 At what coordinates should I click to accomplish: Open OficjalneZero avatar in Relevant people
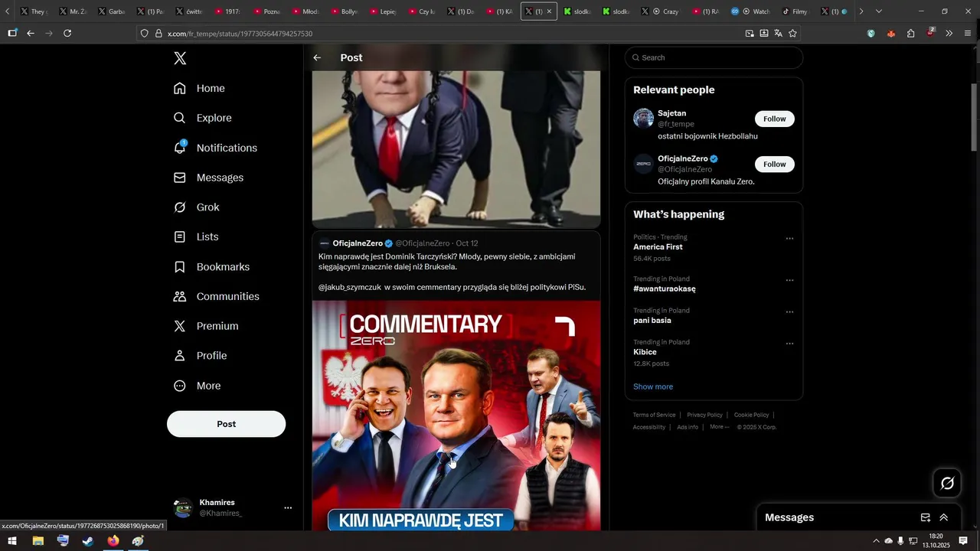coord(643,164)
